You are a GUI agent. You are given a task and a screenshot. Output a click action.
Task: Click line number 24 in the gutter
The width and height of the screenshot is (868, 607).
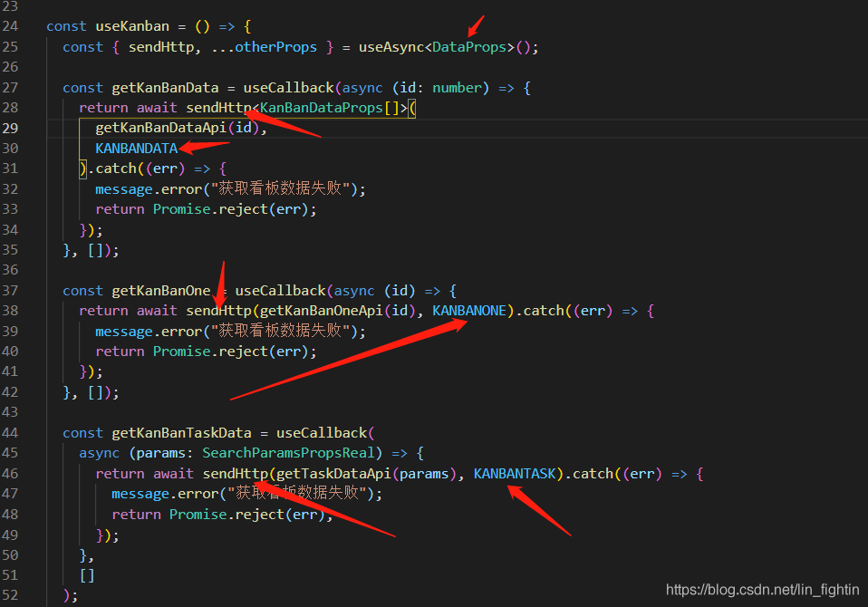pyautogui.click(x=11, y=26)
